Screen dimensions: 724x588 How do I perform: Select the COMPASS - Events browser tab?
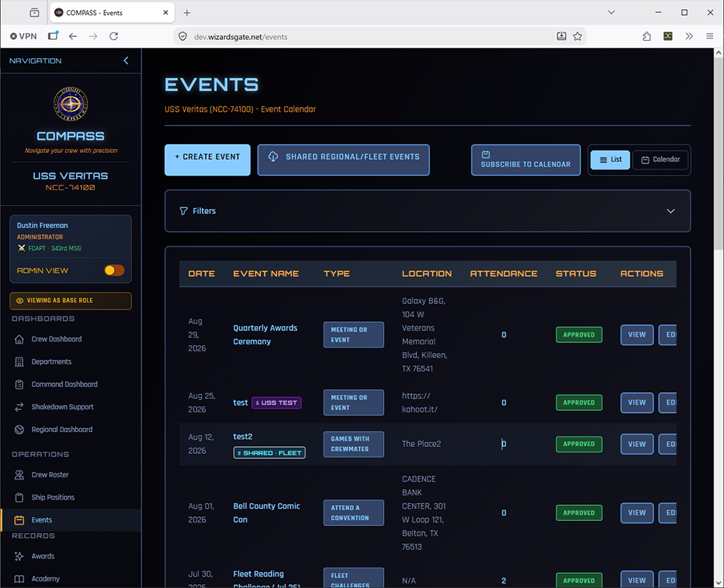pyautogui.click(x=112, y=13)
